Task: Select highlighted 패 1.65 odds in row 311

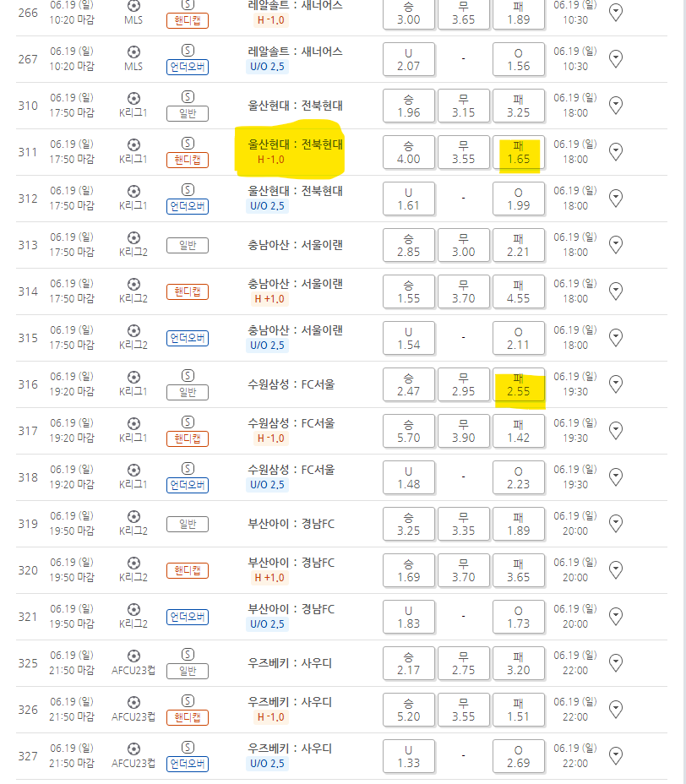Action: click(x=519, y=152)
